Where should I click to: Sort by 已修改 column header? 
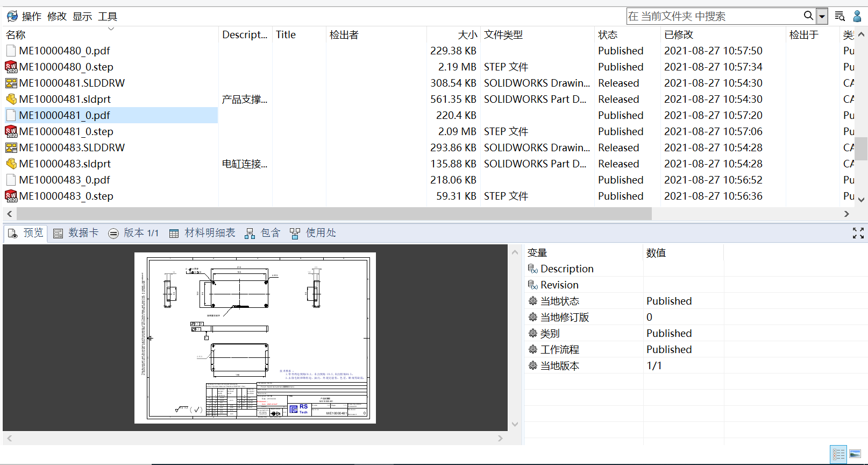(679, 34)
